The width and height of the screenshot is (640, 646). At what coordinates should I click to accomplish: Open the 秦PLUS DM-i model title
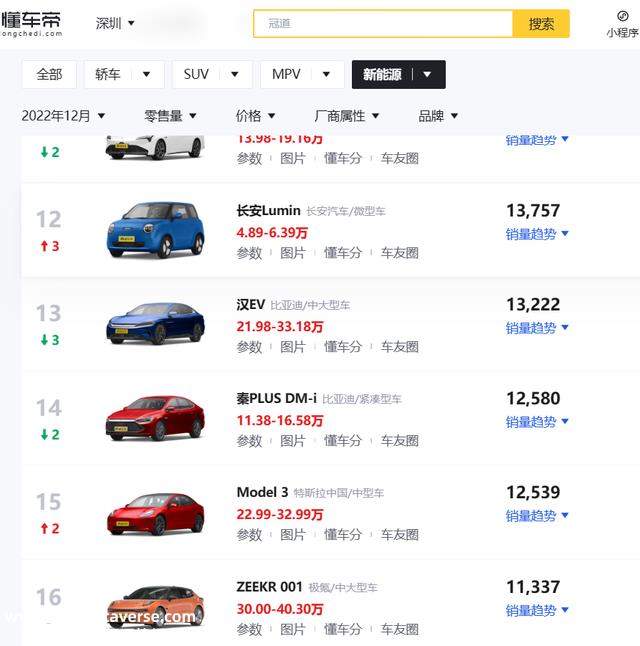click(277, 398)
